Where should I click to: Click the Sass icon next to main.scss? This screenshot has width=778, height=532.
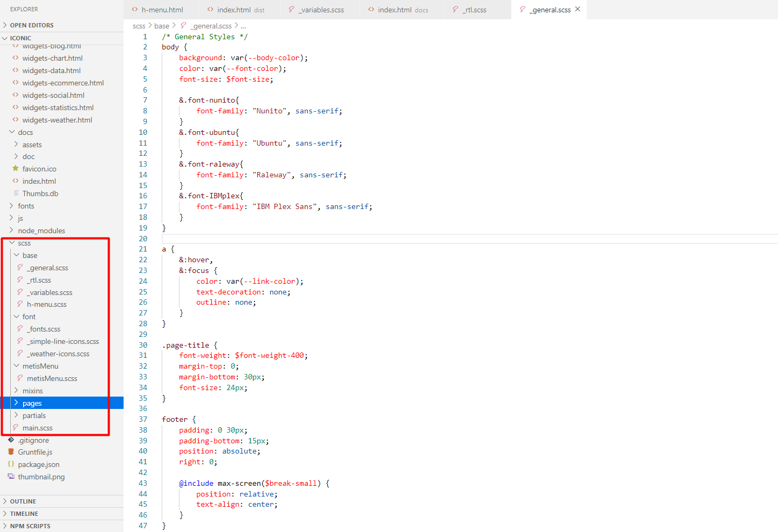tap(16, 428)
